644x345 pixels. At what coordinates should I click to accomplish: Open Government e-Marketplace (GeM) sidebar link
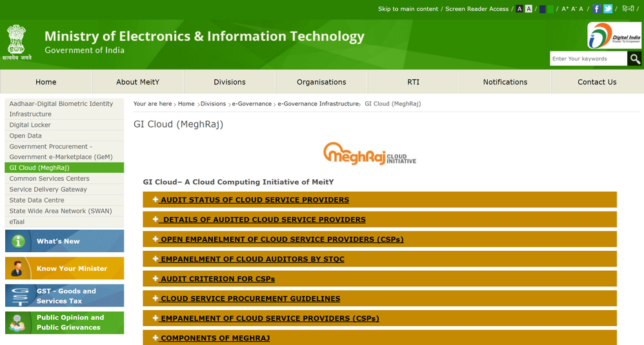pyautogui.click(x=64, y=152)
